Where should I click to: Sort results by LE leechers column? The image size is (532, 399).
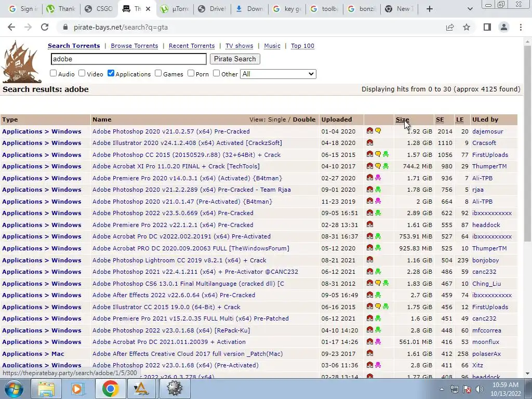pyautogui.click(x=460, y=119)
